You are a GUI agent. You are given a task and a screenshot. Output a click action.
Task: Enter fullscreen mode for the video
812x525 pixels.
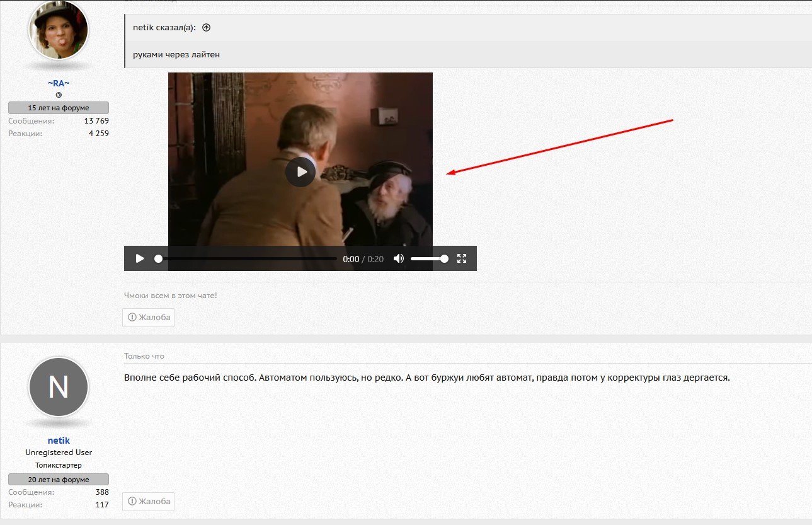[462, 258]
